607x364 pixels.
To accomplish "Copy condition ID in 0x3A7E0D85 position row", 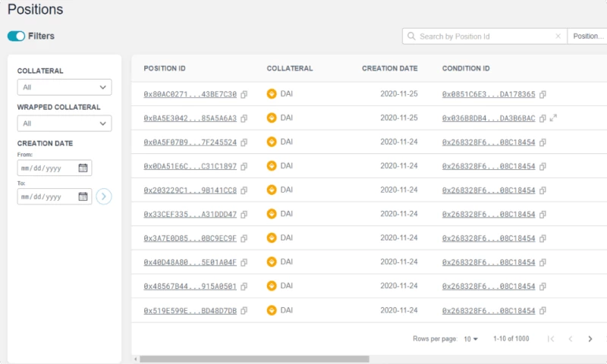I will click(x=543, y=238).
